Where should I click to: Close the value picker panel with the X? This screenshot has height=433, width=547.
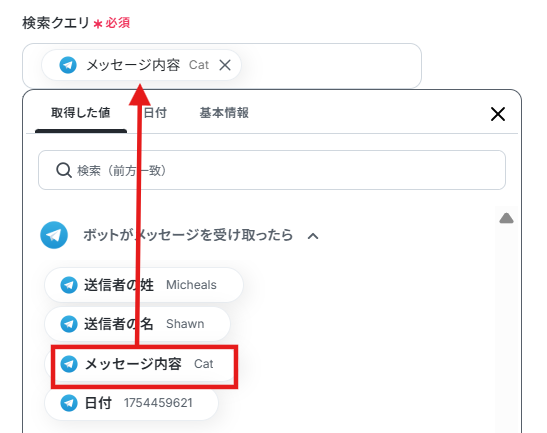pyautogui.click(x=498, y=114)
